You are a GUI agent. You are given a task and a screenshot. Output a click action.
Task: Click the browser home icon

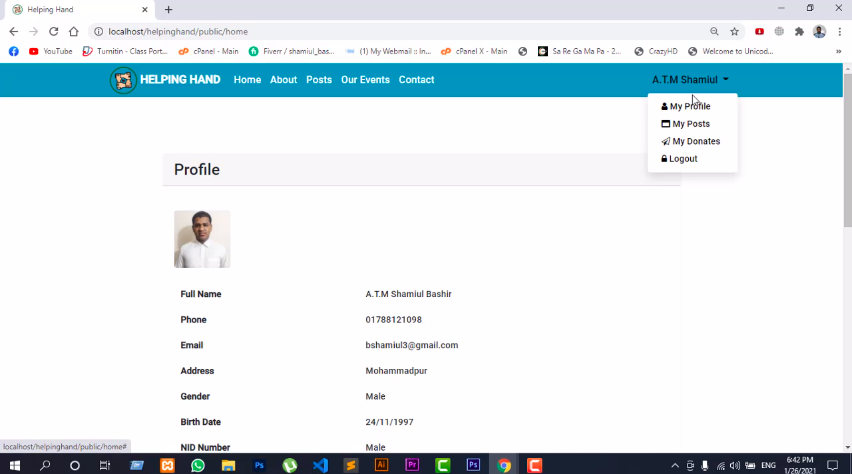click(x=74, y=32)
